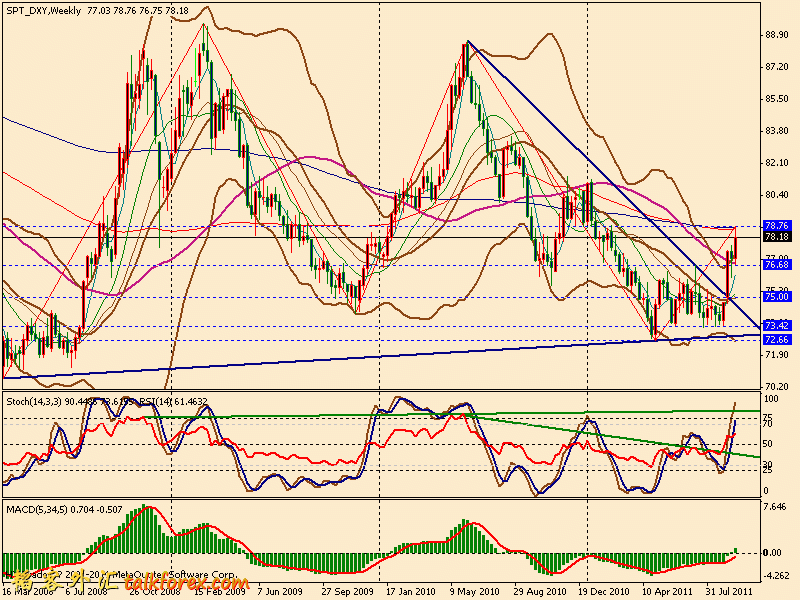Click the 26 Oct 2008 date marker
The image size is (800, 600).
pyautogui.click(x=147, y=591)
